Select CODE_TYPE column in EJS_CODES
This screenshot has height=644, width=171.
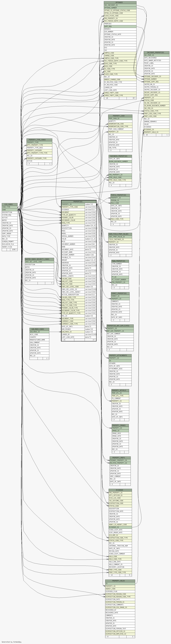tap(10, 207)
